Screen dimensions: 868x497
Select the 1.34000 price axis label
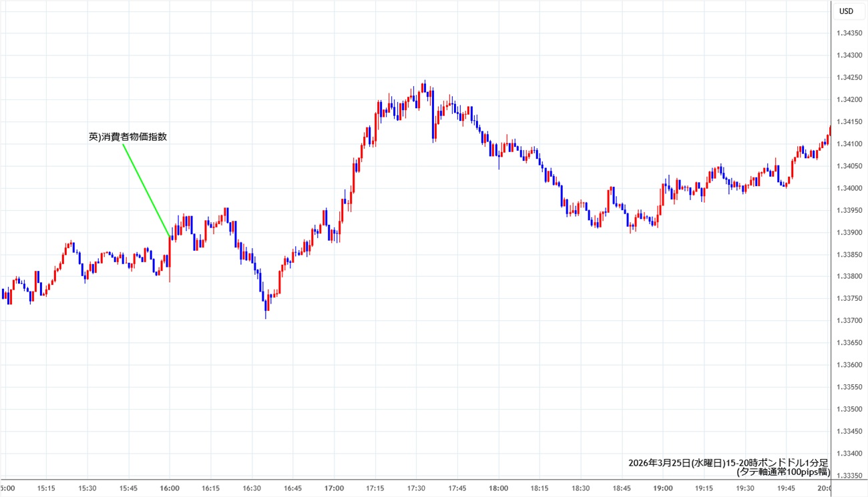coord(848,188)
